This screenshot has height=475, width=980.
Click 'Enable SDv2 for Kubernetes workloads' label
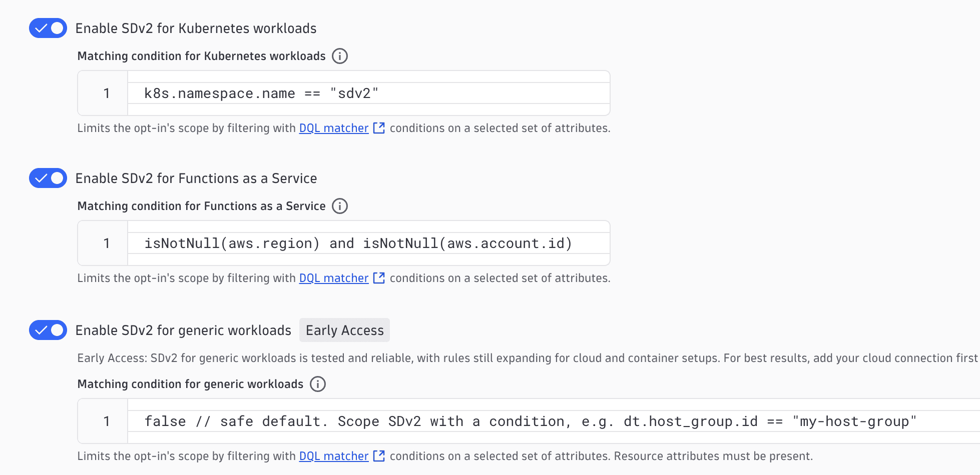click(x=196, y=28)
